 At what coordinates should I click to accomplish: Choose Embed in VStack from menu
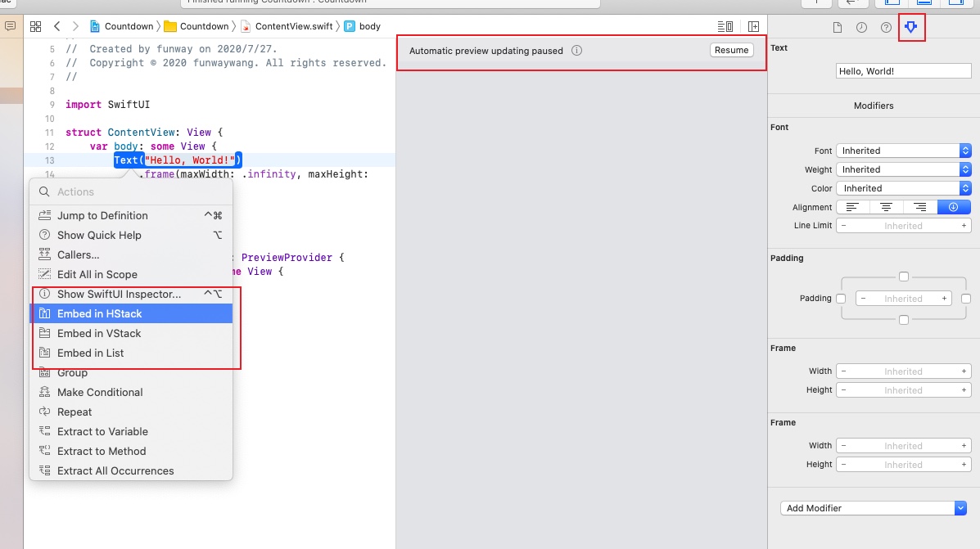point(99,333)
